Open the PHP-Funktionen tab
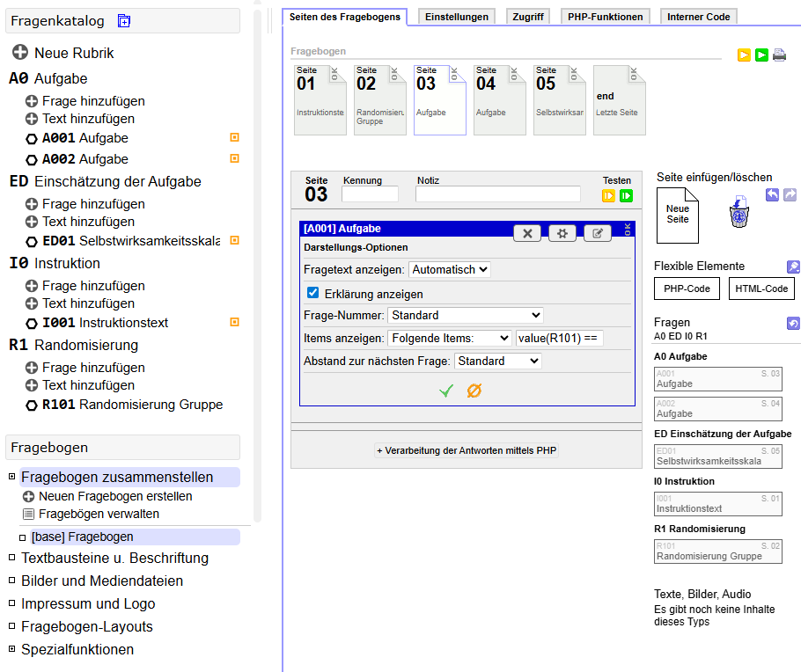Image resolution: width=801 pixels, height=672 pixels. 606,17
